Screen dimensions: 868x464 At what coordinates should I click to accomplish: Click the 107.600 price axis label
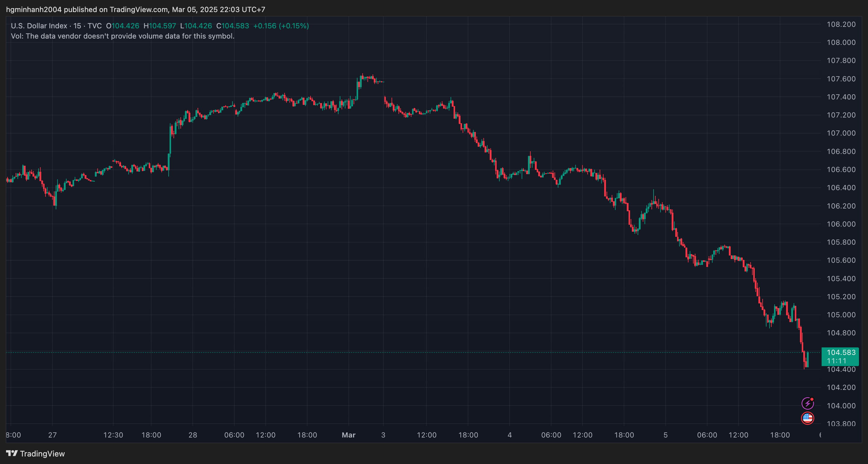[x=841, y=79]
